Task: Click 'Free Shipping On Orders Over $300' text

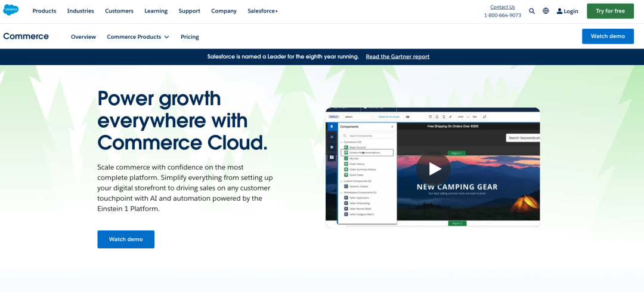Action: tap(453, 126)
